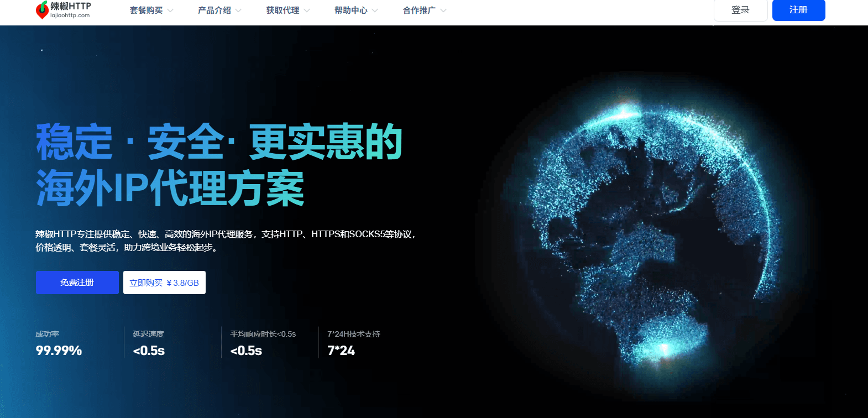Image resolution: width=868 pixels, height=418 pixels.
Task: Expand the chevron next to 获取代理
Action: click(307, 11)
